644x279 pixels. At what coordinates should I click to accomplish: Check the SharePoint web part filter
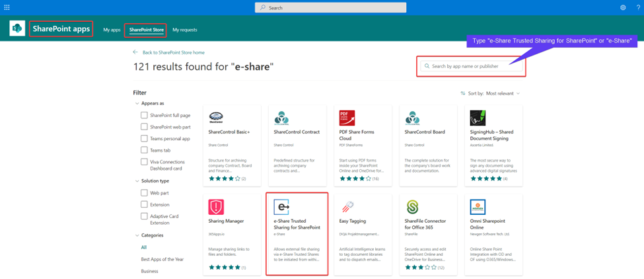click(144, 126)
